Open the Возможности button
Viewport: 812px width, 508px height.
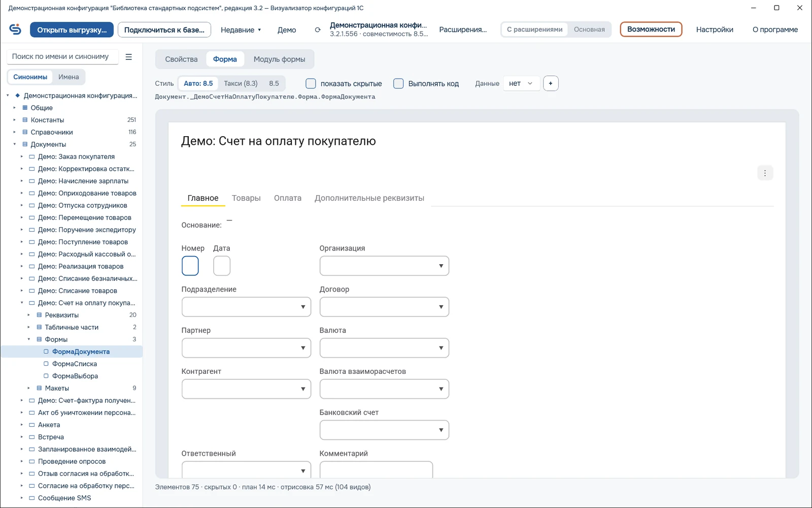[651, 29]
